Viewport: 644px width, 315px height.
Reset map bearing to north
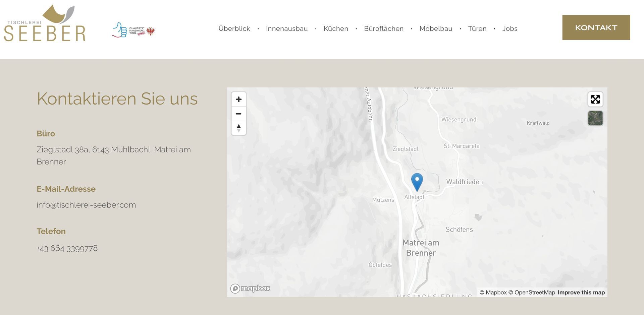[x=238, y=128]
